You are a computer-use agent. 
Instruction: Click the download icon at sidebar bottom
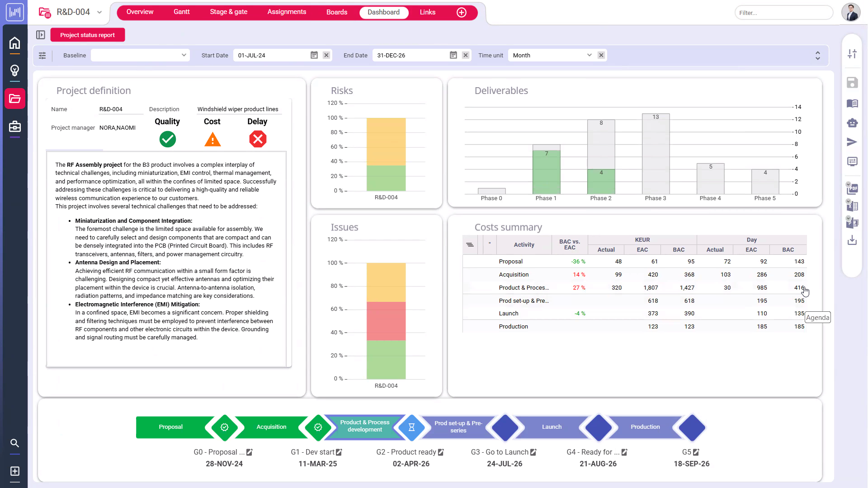[x=852, y=240]
